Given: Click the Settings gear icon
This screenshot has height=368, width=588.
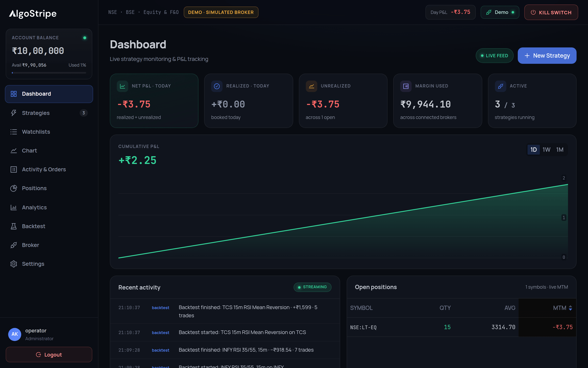Looking at the screenshot, I should pyautogui.click(x=14, y=264).
